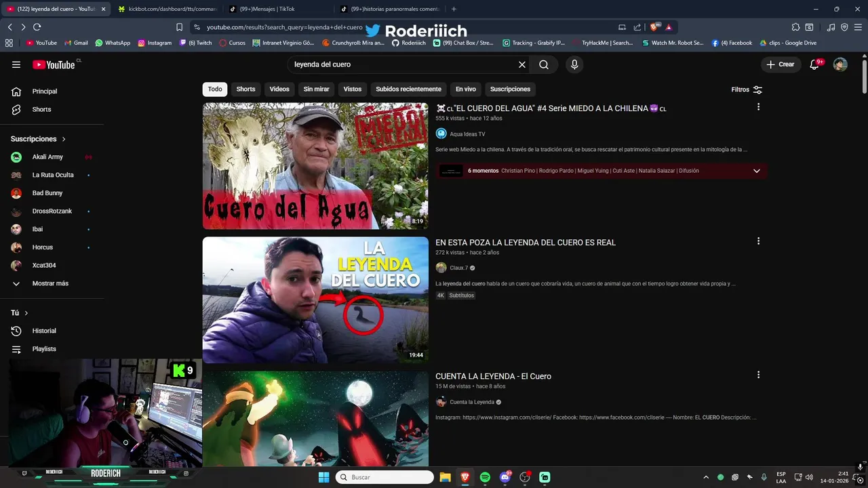Open Spotify from the taskbar
Viewport: 868px width, 488px height.
pos(485,477)
